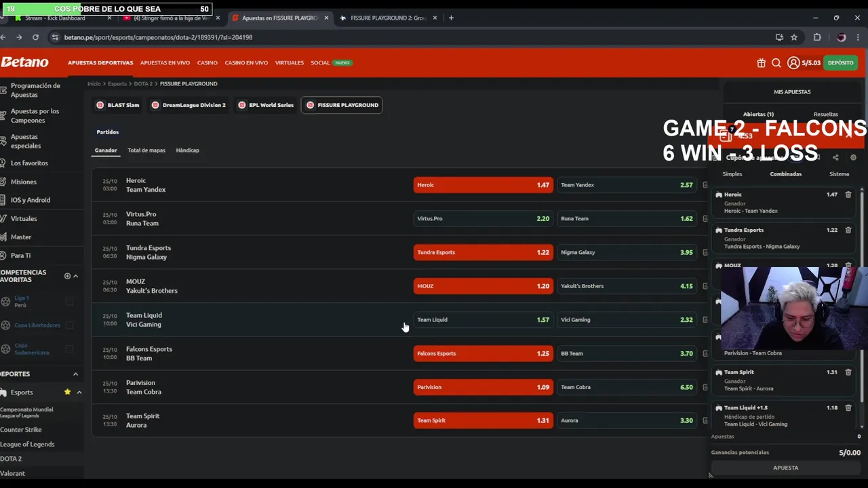Bookmark this page with the star icon

click(x=794, y=37)
